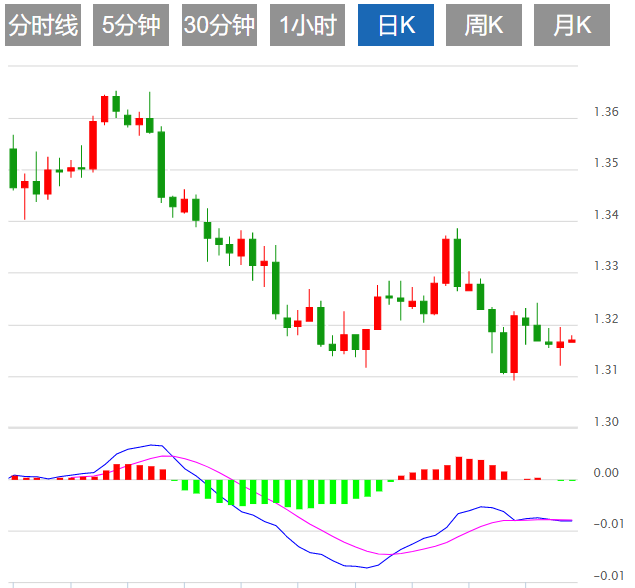The height and width of the screenshot is (588, 635).
Task: Click the 1.30 price axis label
Action: point(606,422)
